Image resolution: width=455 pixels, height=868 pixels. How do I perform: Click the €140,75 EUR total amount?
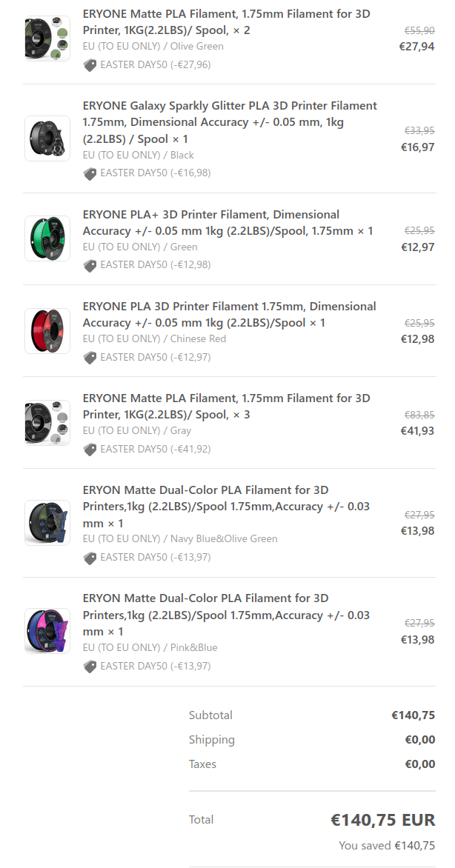coord(382,820)
